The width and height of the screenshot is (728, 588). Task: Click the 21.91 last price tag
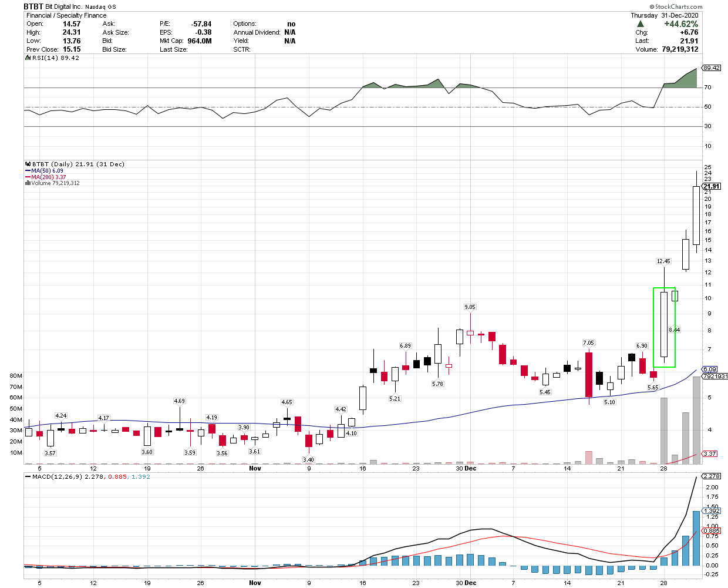click(x=712, y=186)
